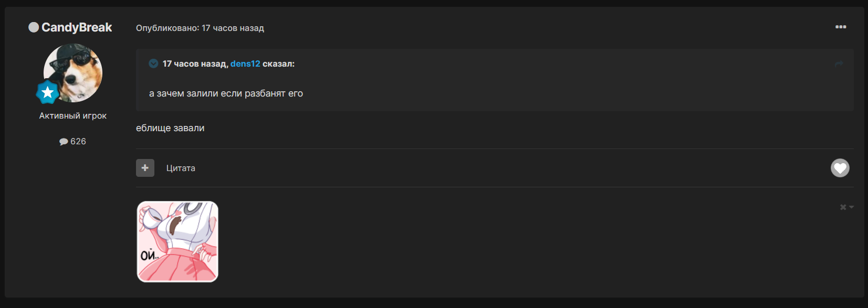Click the heart reaction icon on the post
Image resolution: width=868 pixels, height=308 pixels.
coord(840,168)
